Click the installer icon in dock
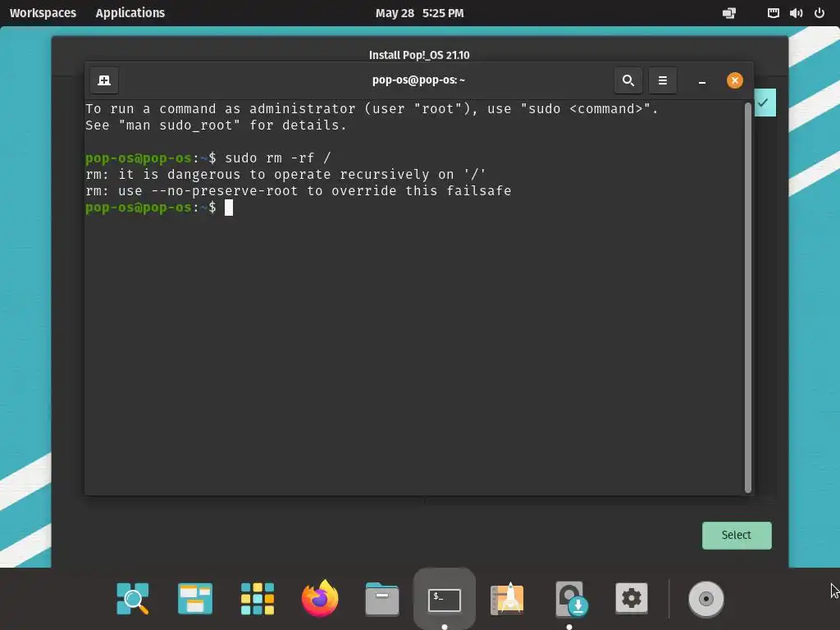Image resolution: width=840 pixels, height=630 pixels. point(570,598)
